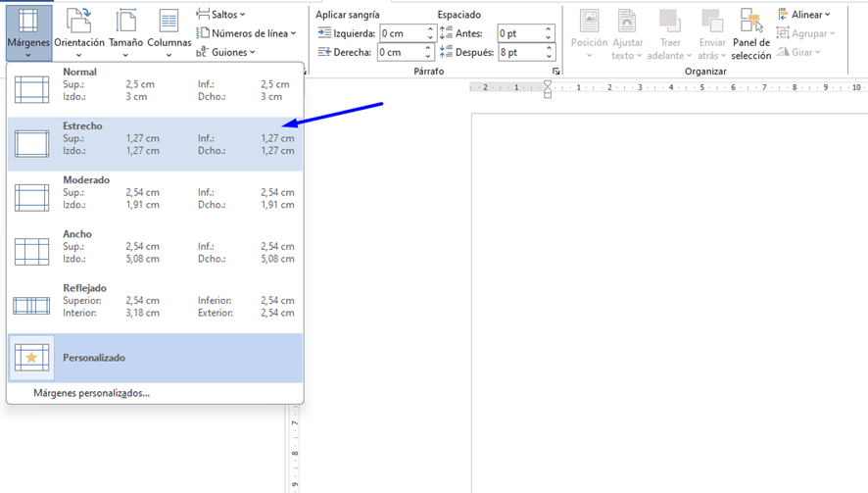Screen dimensions: 868x493
Task: Expand Traer adelante dropdown arrow
Action: click(689, 56)
